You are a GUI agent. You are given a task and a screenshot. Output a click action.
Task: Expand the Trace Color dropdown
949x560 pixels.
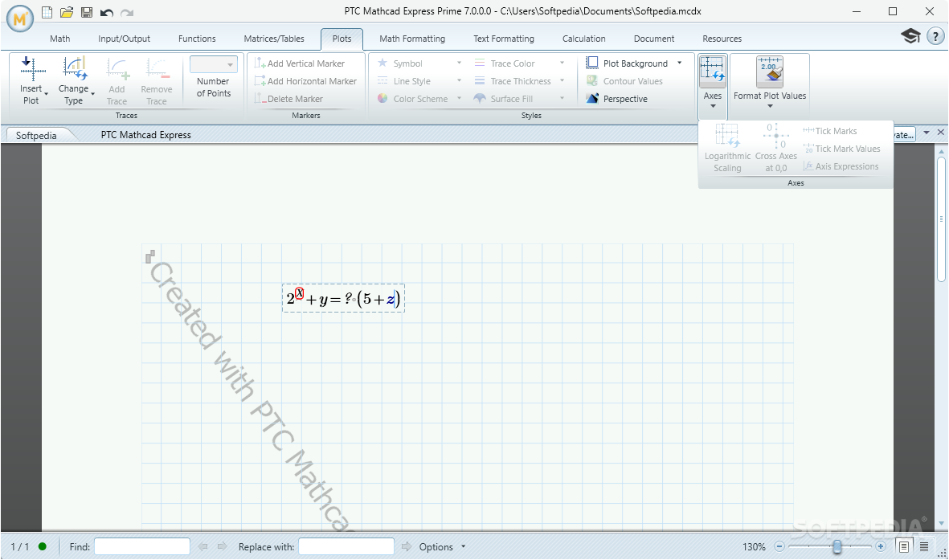point(562,63)
